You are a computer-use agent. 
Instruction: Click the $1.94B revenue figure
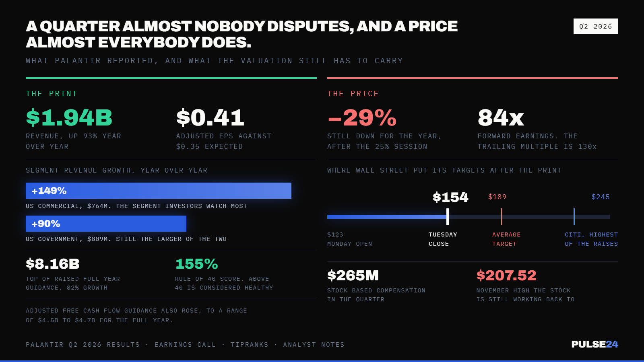(x=69, y=117)
